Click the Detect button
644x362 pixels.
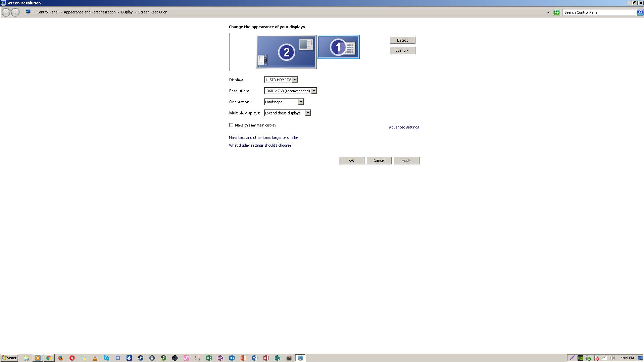[402, 40]
